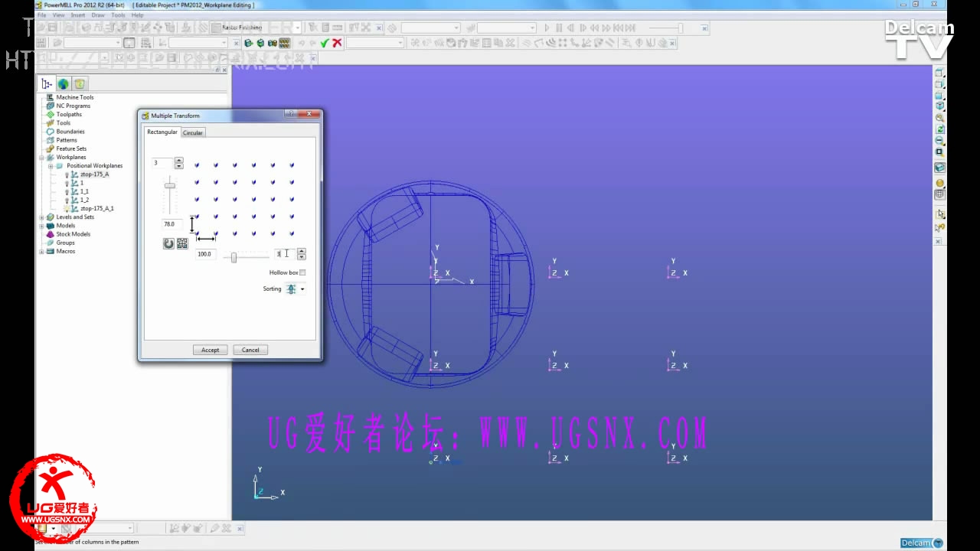The height and width of the screenshot is (551, 980).
Task: Toggle the light bulb for workplane 1_1
Action: [67, 191]
